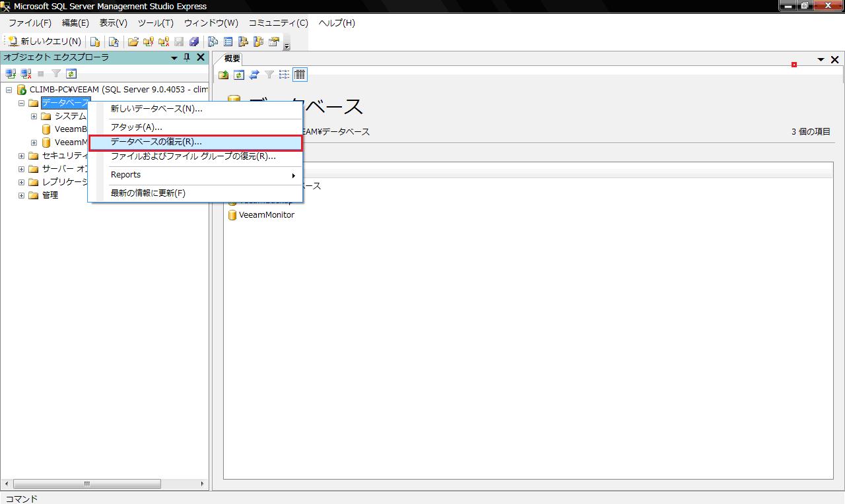Open the 表示(V) menu

[113, 22]
